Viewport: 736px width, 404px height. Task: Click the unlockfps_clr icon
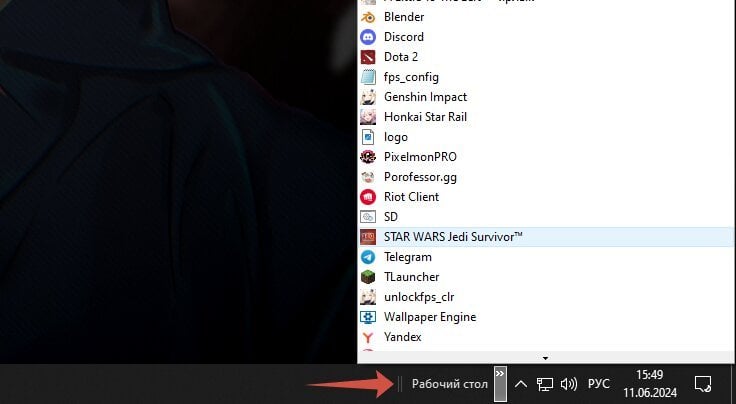368,297
